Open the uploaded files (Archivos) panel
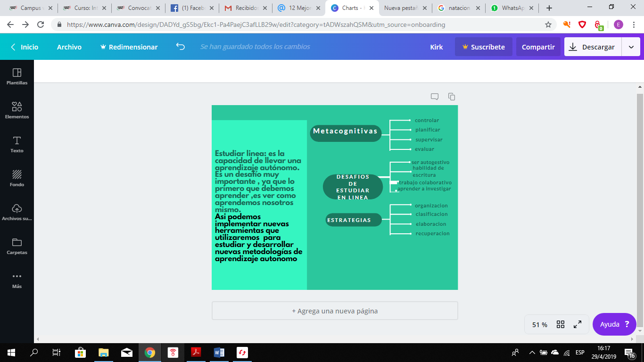The image size is (644, 362). 17,212
